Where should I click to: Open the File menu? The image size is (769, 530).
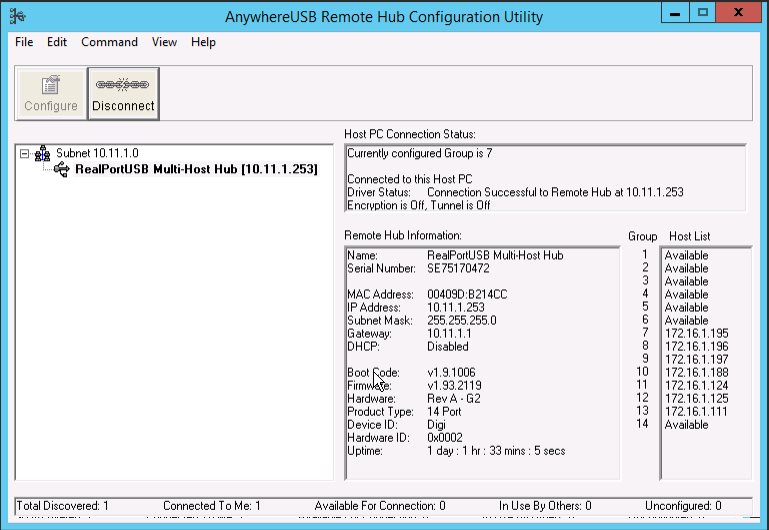pyautogui.click(x=24, y=42)
